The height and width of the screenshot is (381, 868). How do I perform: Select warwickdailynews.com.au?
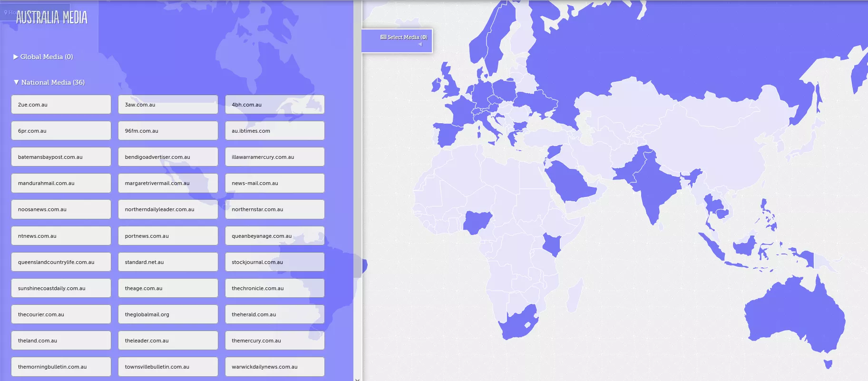pos(275,367)
